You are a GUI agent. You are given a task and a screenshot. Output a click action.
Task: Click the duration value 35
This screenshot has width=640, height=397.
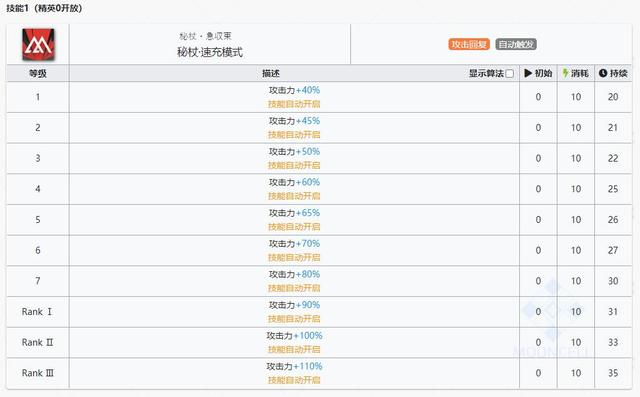(x=613, y=373)
